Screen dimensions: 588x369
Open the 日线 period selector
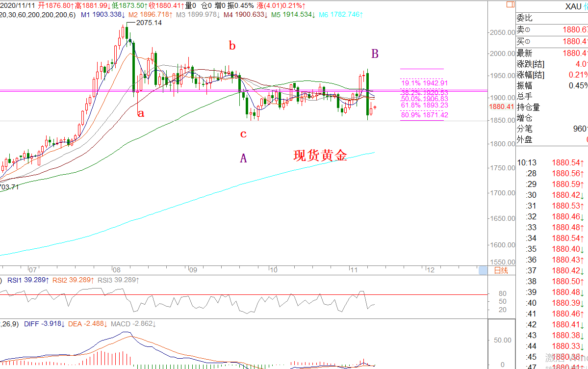(501, 270)
